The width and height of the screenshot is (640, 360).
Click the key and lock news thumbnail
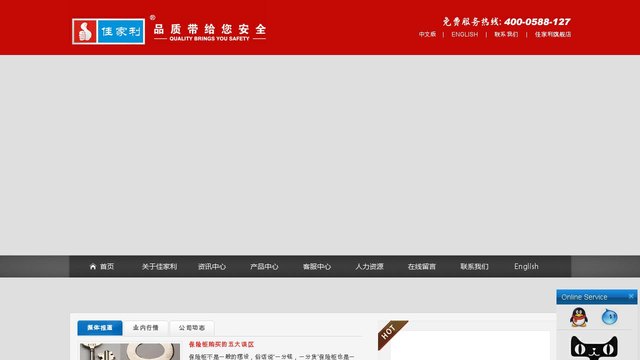(130, 351)
